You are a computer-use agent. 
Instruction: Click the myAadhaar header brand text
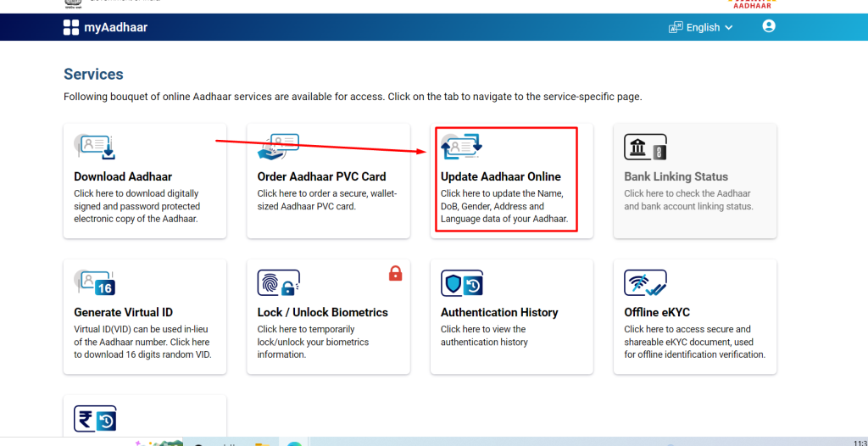(x=115, y=27)
